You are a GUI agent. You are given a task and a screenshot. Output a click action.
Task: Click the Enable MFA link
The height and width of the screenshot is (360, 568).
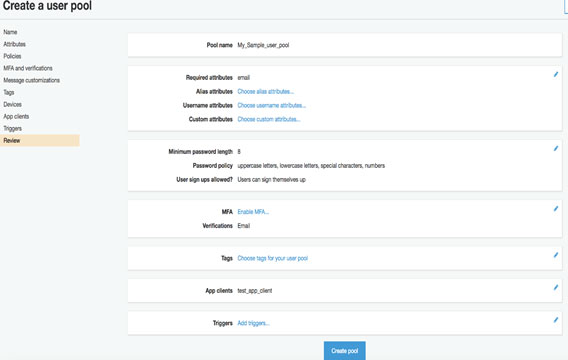click(x=253, y=212)
